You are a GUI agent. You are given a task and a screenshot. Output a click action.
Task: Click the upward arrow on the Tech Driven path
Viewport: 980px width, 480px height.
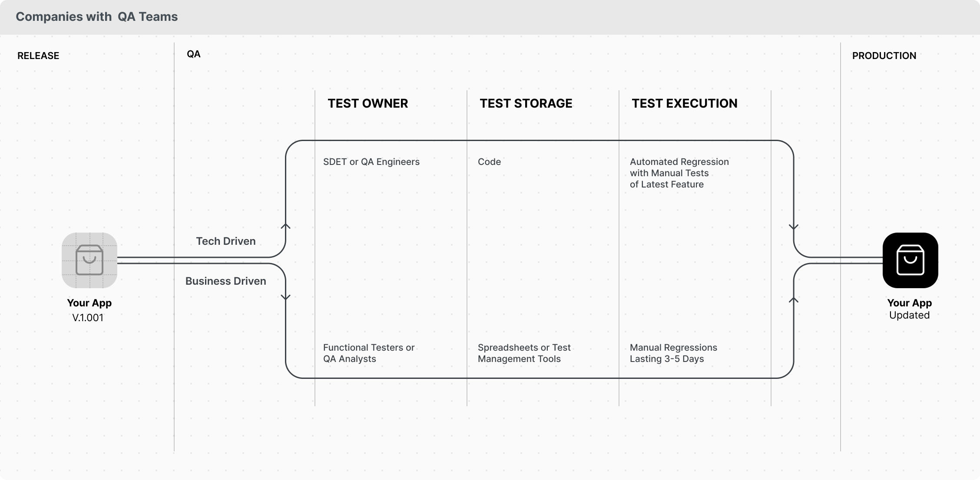pyautogui.click(x=285, y=226)
